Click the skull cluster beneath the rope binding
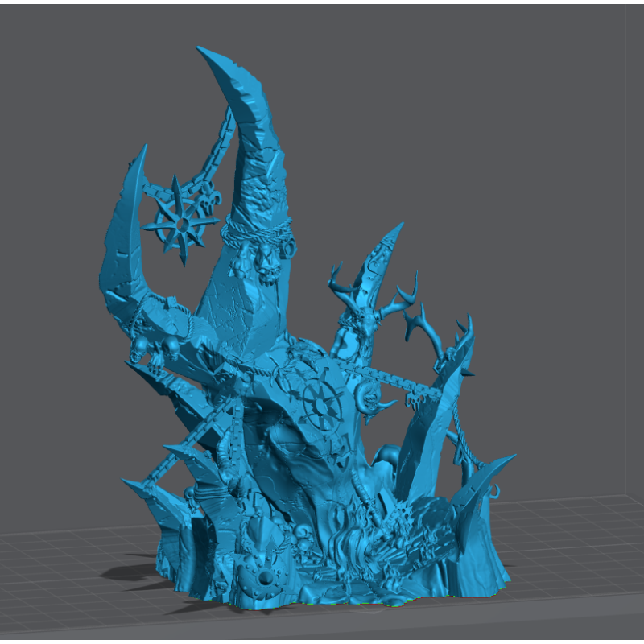The width and height of the screenshot is (644, 644). click(264, 264)
